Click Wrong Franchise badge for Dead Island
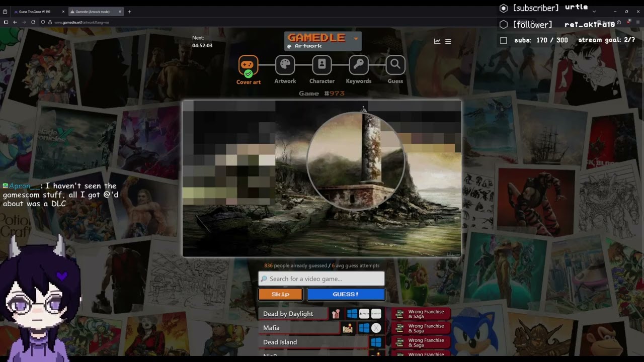Viewport: 644px width, 362px height. coord(421,342)
